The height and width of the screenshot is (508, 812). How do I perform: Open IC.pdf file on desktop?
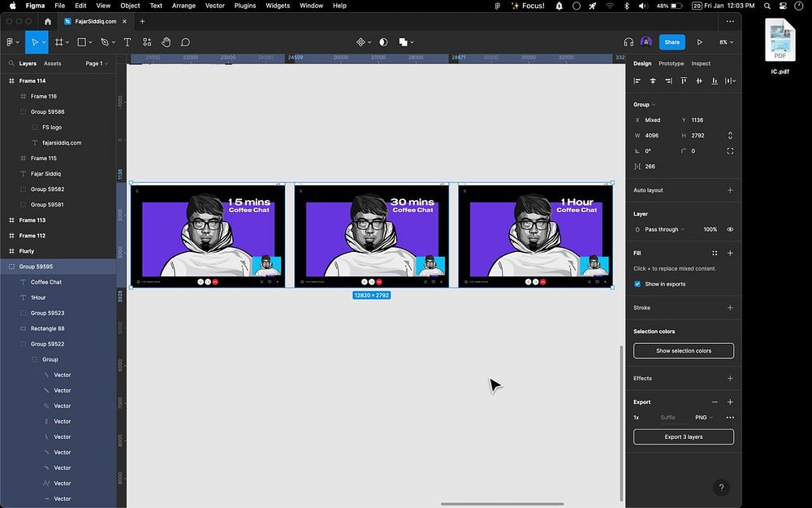tap(780, 46)
